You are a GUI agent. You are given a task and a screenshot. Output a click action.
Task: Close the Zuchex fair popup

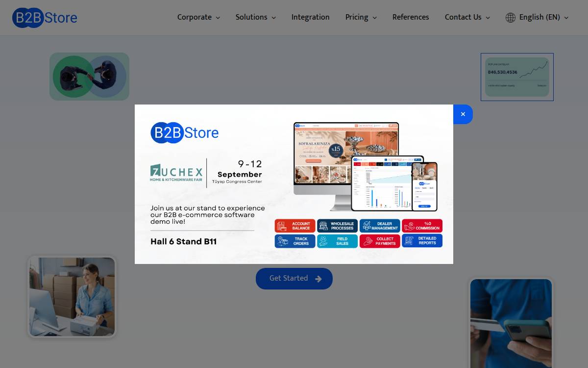pos(463,114)
